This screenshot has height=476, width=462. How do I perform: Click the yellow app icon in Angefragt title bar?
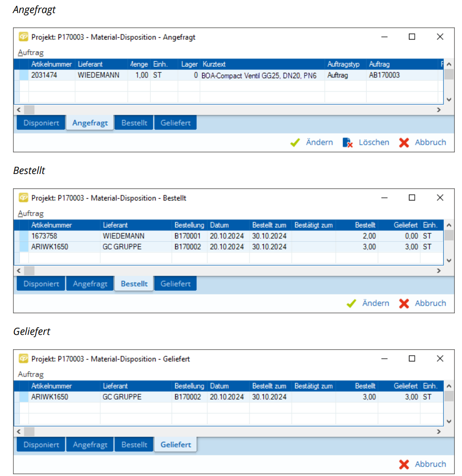pyautogui.click(x=23, y=37)
